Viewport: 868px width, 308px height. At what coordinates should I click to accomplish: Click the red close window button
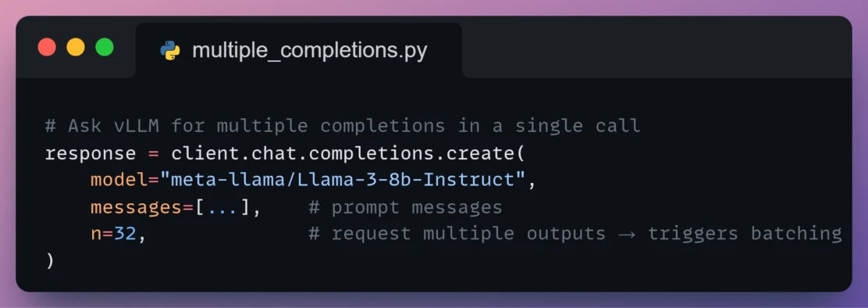[47, 47]
